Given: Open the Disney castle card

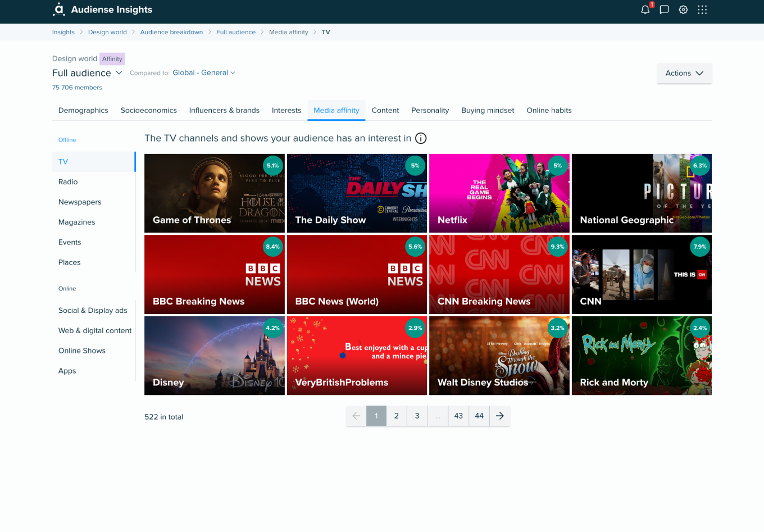Looking at the screenshot, I should tap(215, 356).
